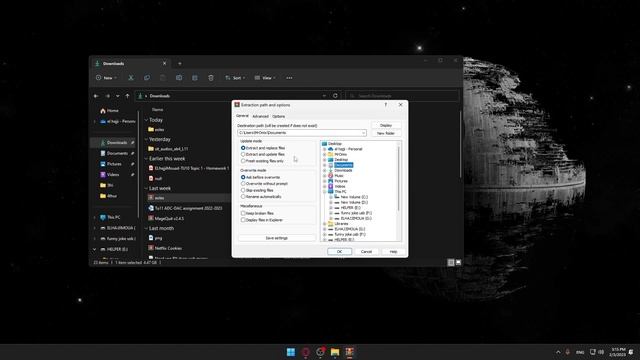Select Ask before overwrite option
The height and width of the screenshot is (360, 640).
pos(243,177)
